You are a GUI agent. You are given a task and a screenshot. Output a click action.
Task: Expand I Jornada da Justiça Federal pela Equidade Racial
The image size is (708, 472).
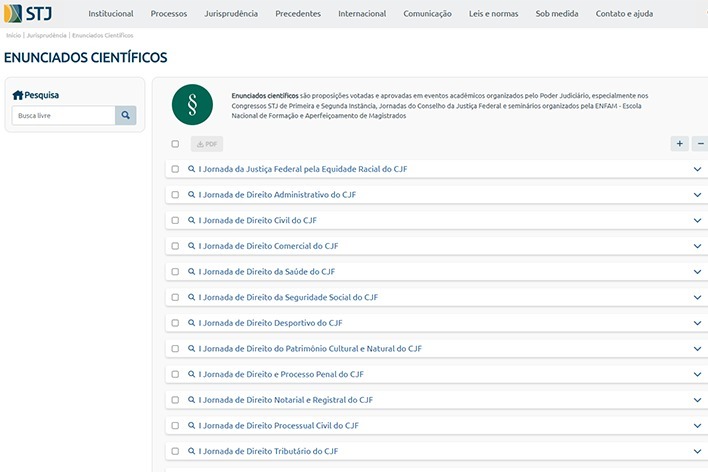[697, 169]
